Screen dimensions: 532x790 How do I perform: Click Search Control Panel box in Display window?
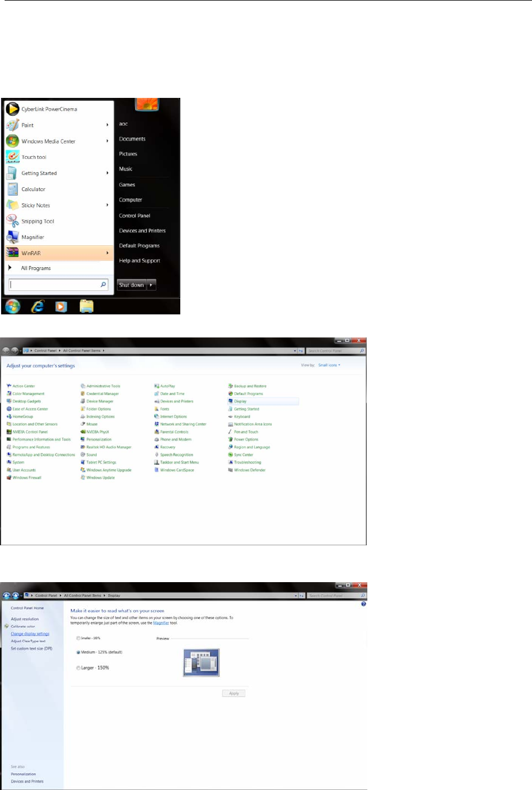336,595
